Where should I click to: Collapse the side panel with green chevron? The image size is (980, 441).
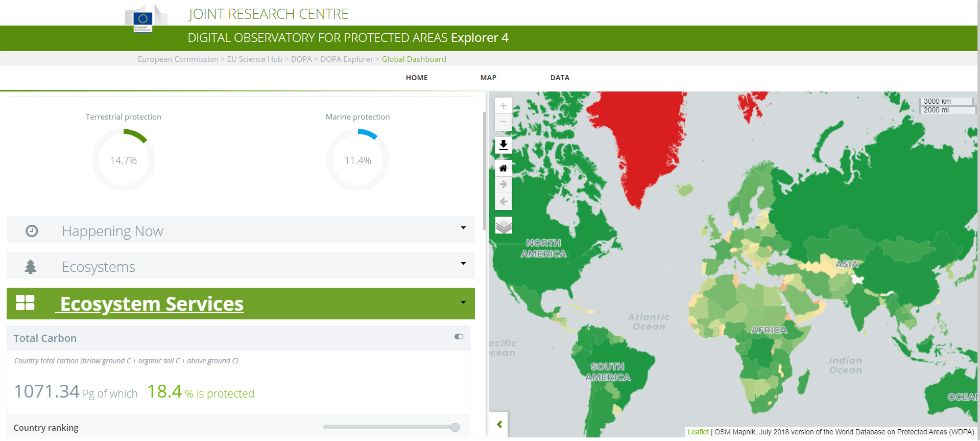point(499,424)
